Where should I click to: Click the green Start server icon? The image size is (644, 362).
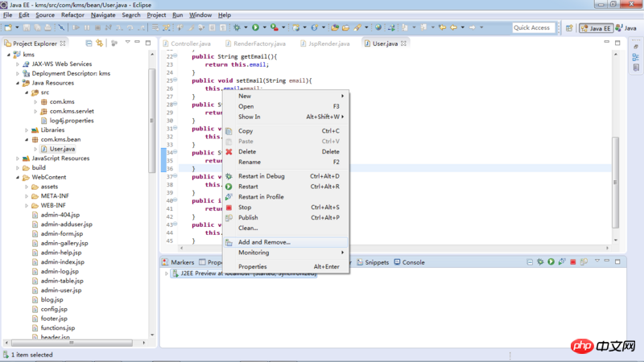click(x=551, y=262)
